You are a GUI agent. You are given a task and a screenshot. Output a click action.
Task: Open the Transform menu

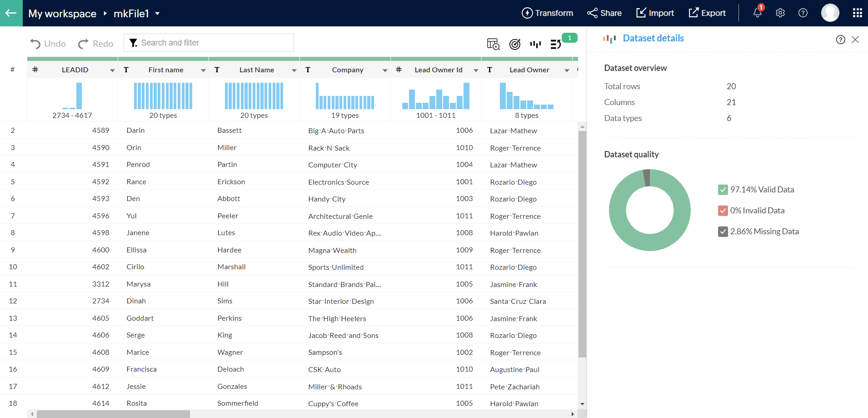547,13
